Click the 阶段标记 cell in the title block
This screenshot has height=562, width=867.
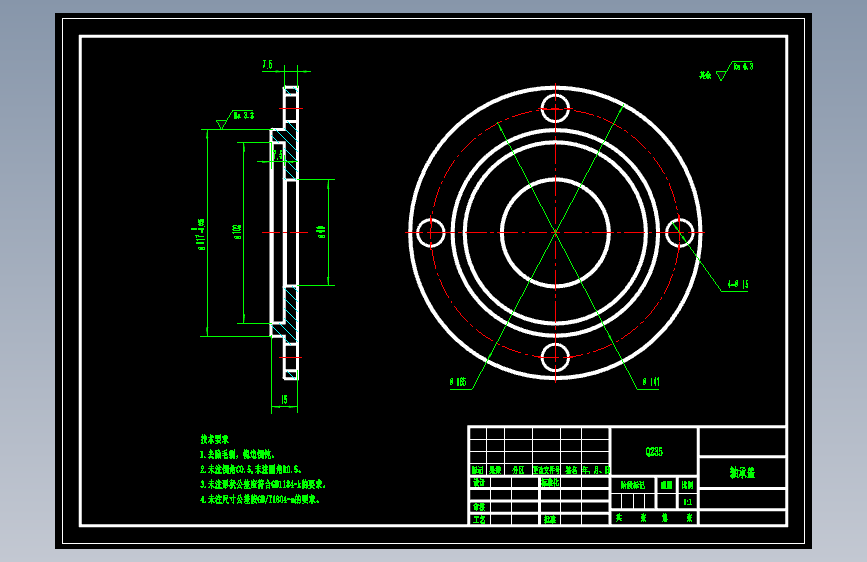pos(633,485)
